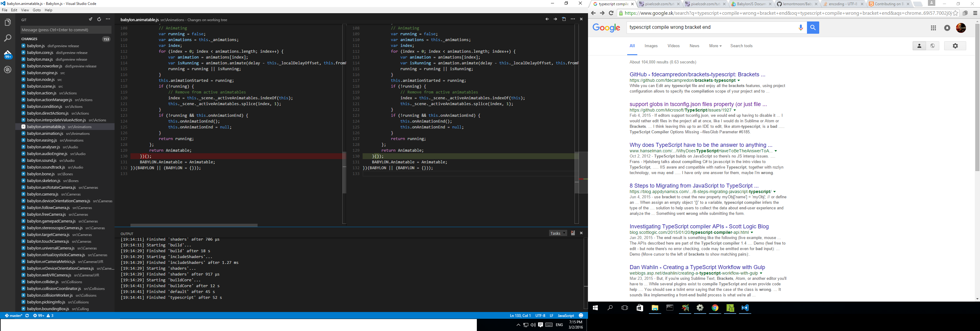This screenshot has width=980, height=331.
Task: Open File Explorer from the taskbar
Action: tap(655, 308)
